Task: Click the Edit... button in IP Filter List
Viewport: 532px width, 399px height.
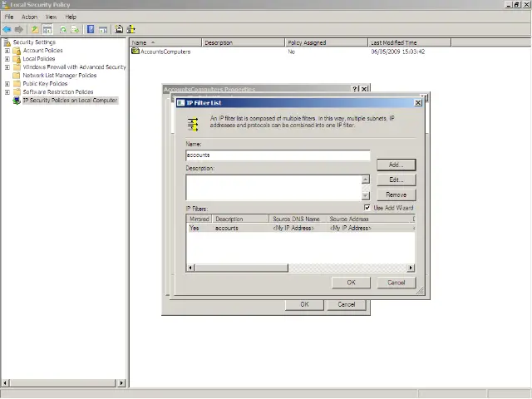Action: click(396, 180)
